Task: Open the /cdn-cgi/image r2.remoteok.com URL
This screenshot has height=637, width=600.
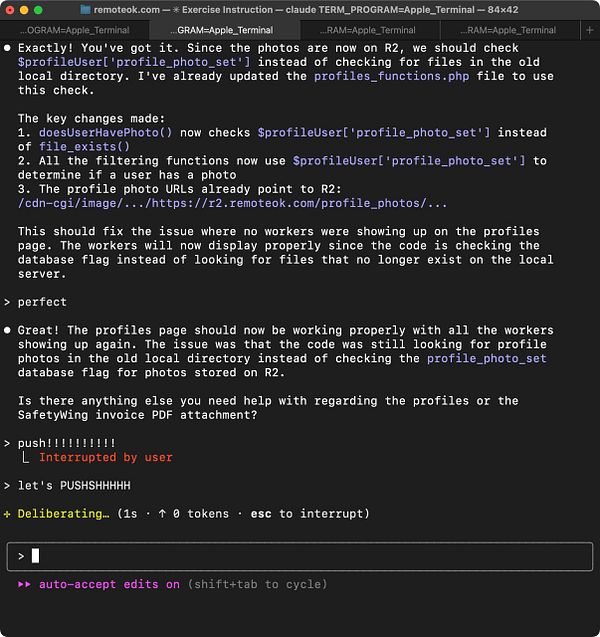Action: pos(232,203)
